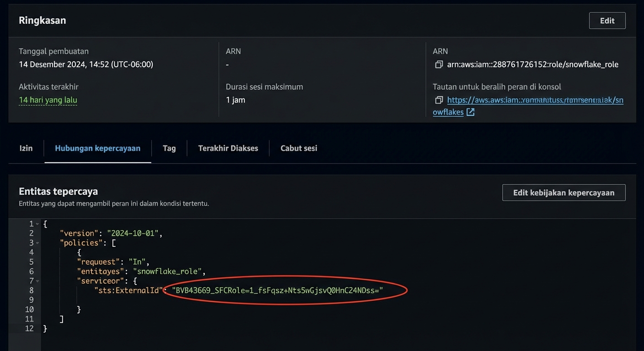Open the Cabut sesi tab
This screenshot has height=351, width=644.
[x=299, y=148]
